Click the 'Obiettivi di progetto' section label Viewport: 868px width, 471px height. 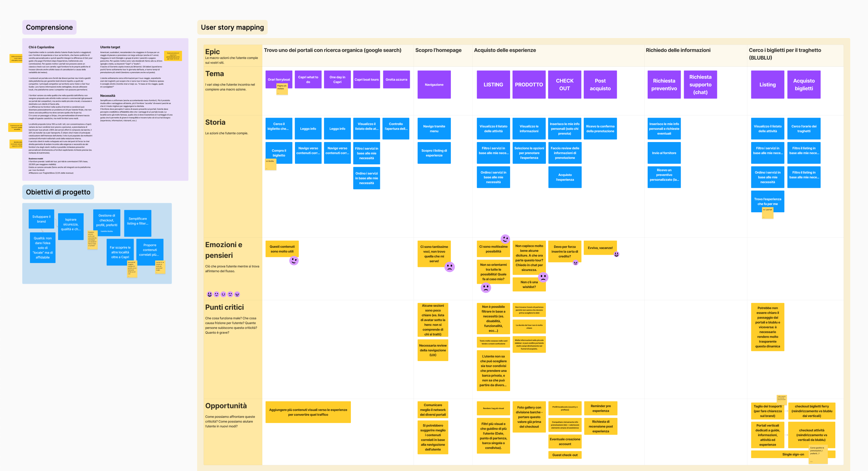point(58,192)
